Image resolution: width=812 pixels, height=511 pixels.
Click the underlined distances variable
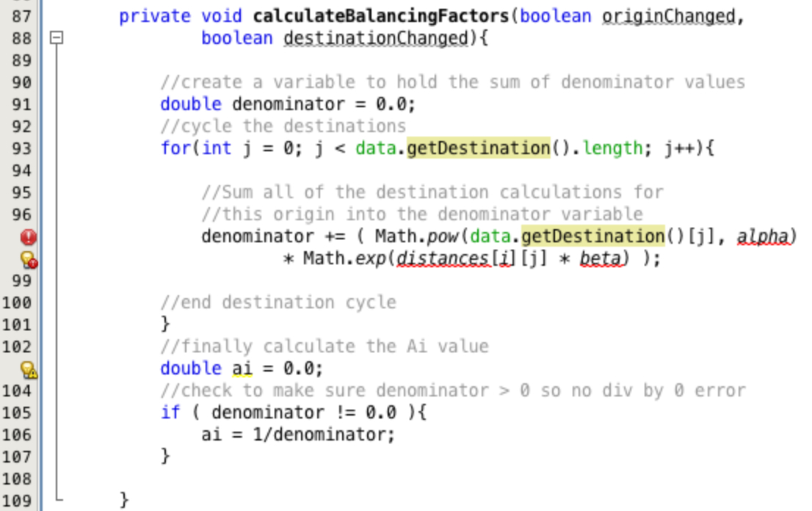tap(443, 258)
